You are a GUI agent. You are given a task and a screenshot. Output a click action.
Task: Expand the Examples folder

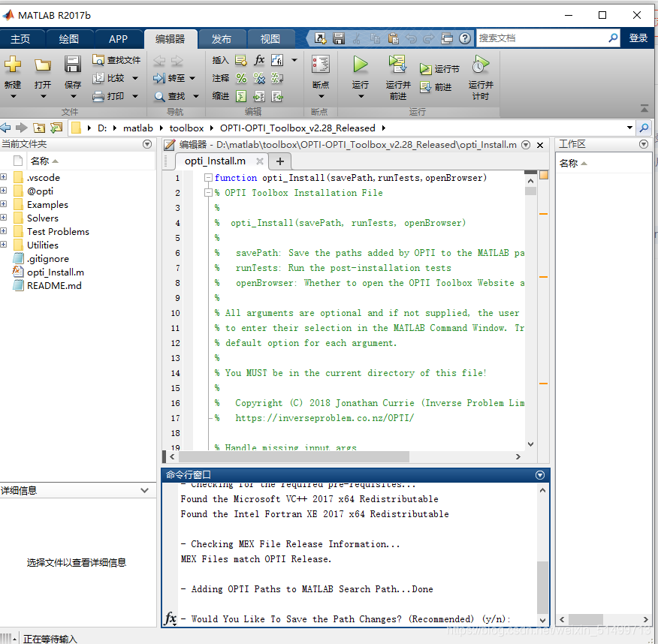(3, 204)
